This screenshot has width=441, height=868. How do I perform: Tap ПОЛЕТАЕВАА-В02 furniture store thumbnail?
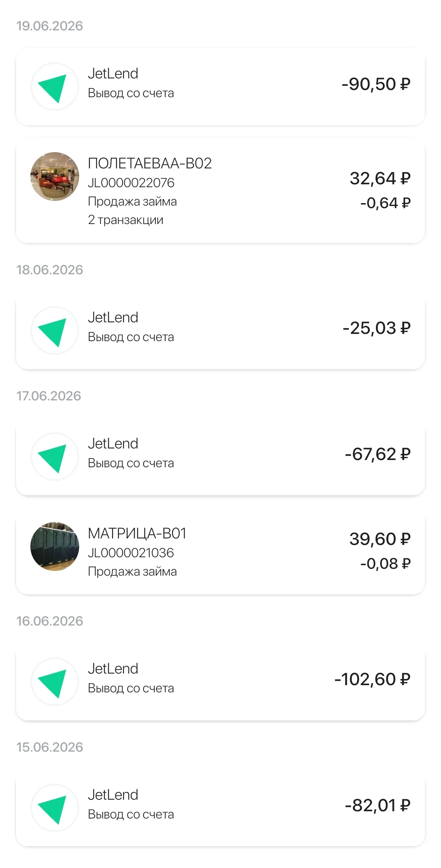click(55, 176)
